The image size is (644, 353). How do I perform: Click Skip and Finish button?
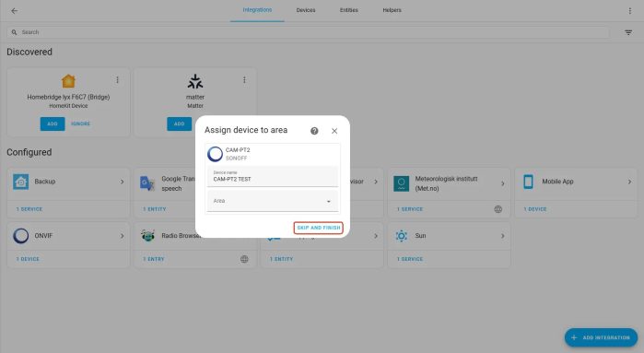[x=318, y=228]
